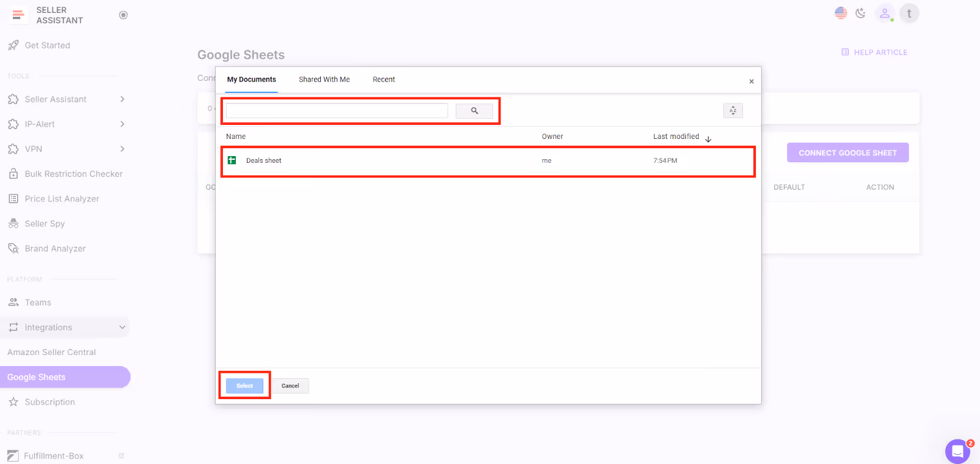
Task: Toggle dark mode moon icon
Action: tap(861, 13)
